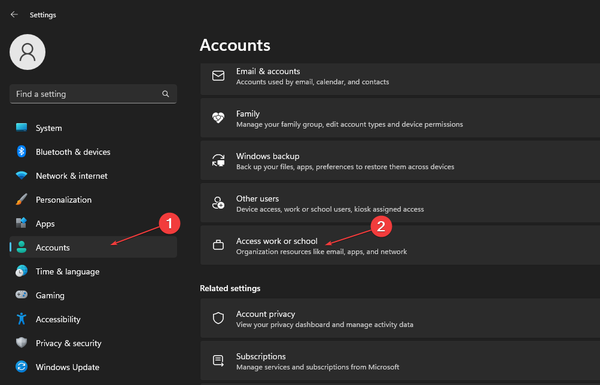Click the Account privacy shield icon

218,318
